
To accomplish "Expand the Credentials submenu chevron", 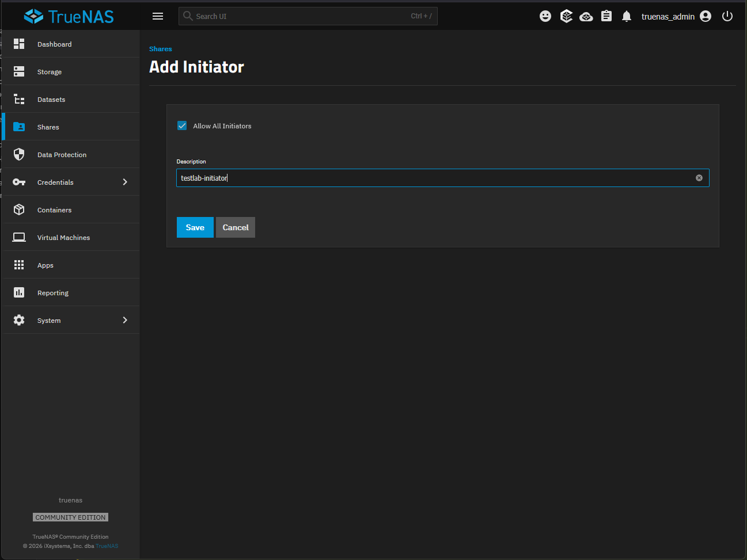I will pyautogui.click(x=125, y=182).
